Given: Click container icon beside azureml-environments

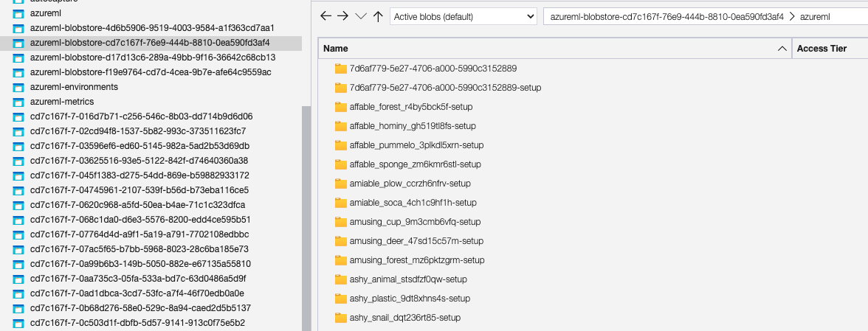Looking at the screenshot, I should (19, 87).
